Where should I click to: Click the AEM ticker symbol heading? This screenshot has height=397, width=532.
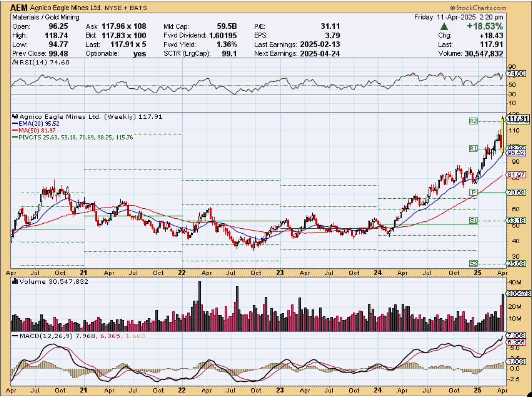[19, 8]
